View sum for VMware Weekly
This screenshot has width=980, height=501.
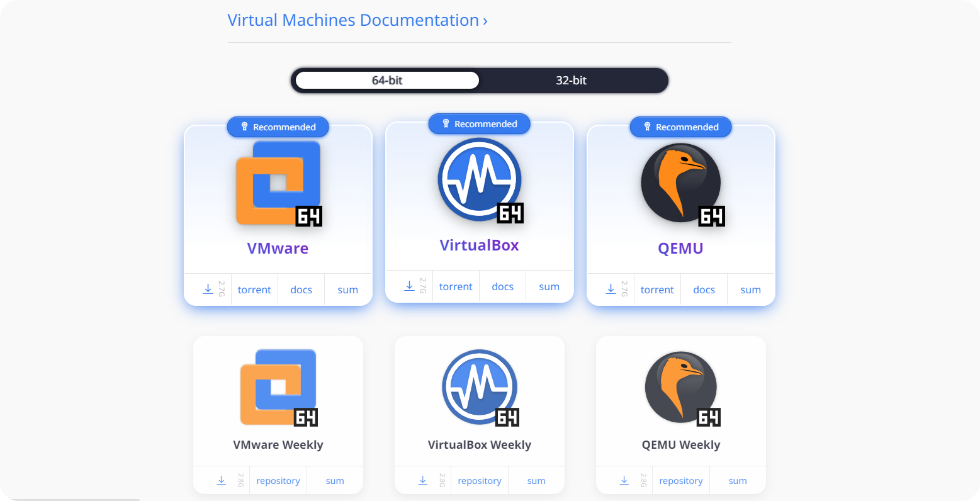(335, 481)
